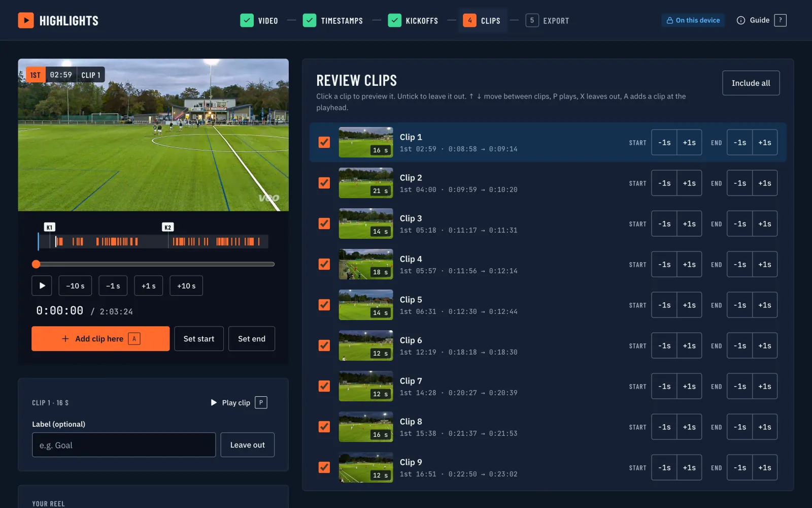Screen dimensions: 812x508
Task: Preview the Clip 7 thumbnail
Action: 366,386
